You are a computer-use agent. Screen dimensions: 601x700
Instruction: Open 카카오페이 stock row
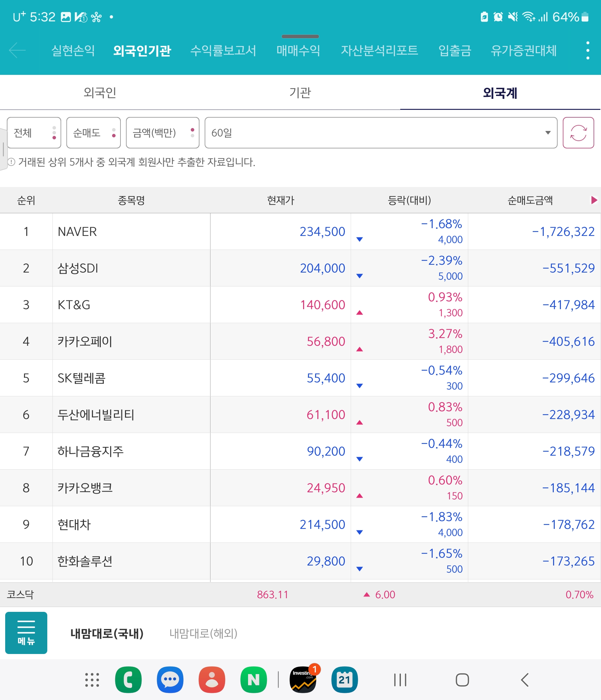[300, 341]
